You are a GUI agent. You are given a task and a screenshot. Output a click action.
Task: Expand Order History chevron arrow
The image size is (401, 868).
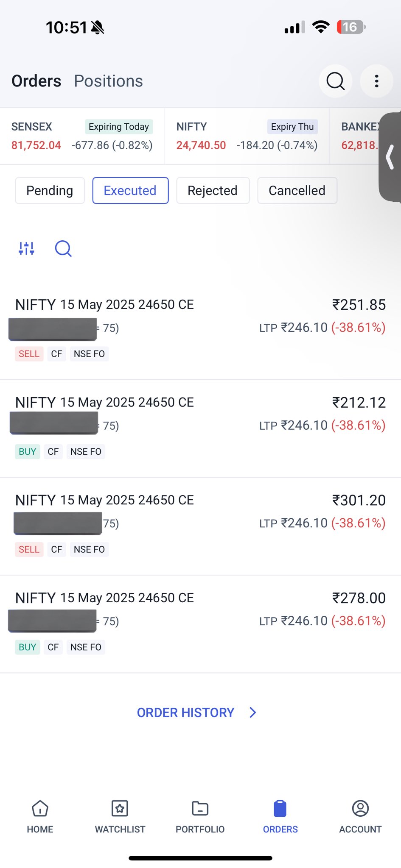tap(253, 712)
